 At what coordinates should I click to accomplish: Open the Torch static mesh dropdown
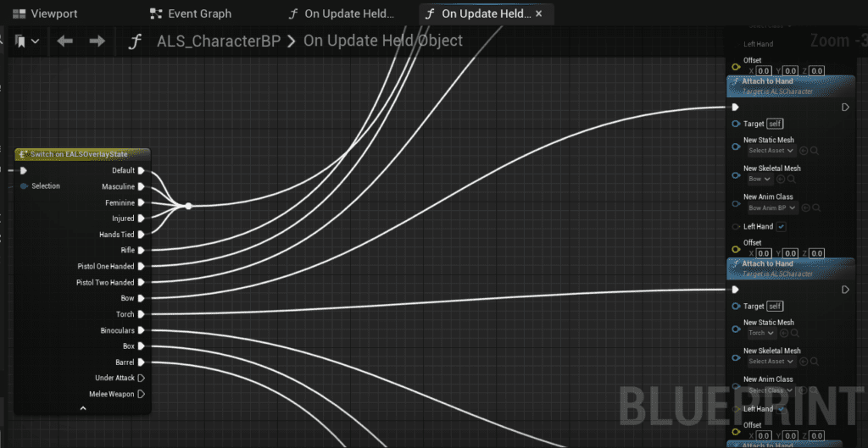761,333
